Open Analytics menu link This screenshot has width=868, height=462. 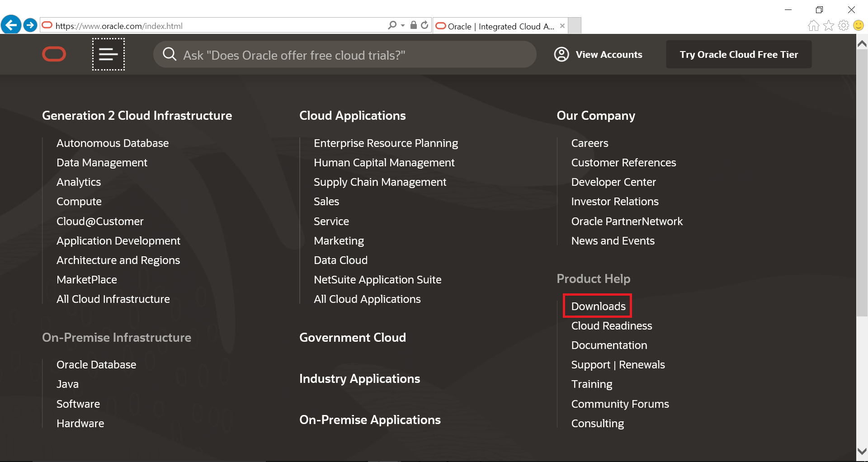[x=79, y=182]
